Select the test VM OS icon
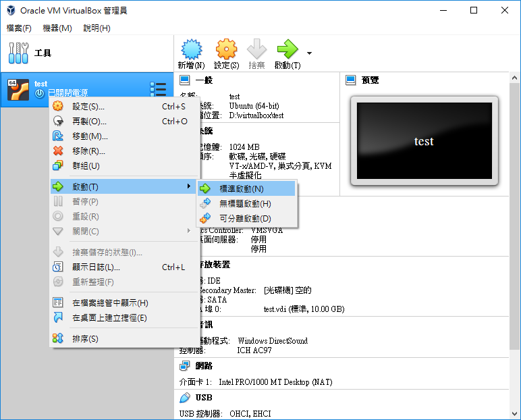 [x=18, y=90]
